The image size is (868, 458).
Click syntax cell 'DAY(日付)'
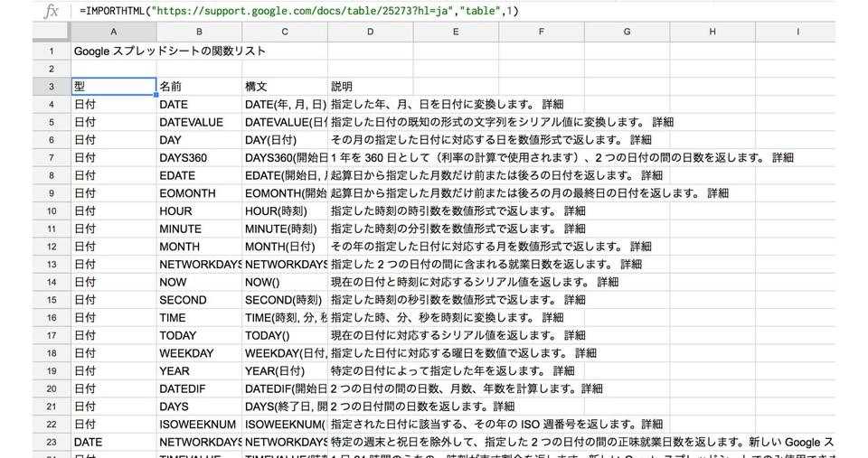pyautogui.click(x=285, y=140)
